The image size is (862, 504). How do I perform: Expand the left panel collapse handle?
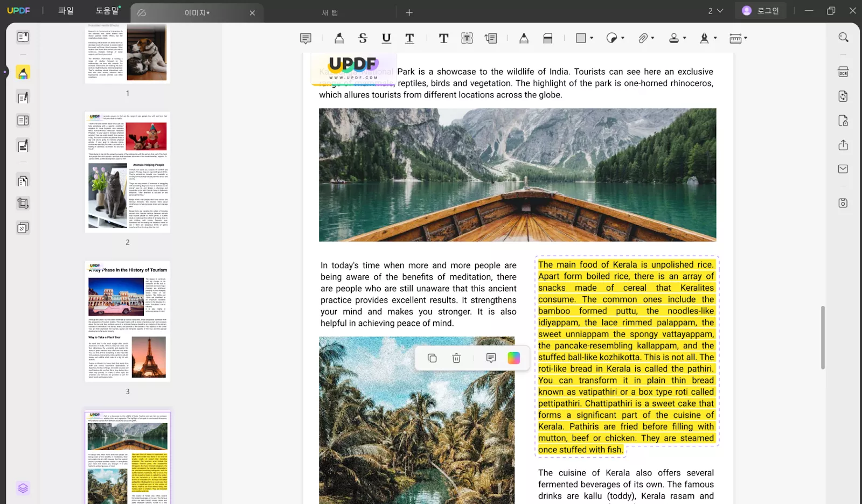click(5, 72)
